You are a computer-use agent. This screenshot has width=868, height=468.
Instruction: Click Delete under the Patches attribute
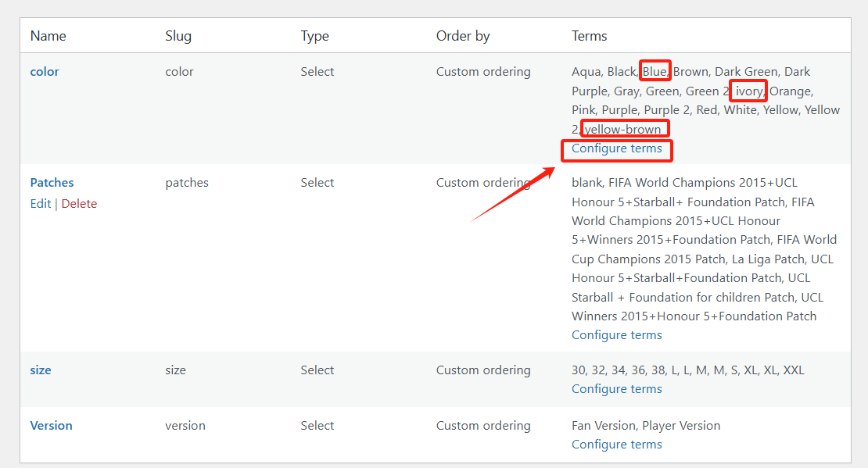[79, 203]
